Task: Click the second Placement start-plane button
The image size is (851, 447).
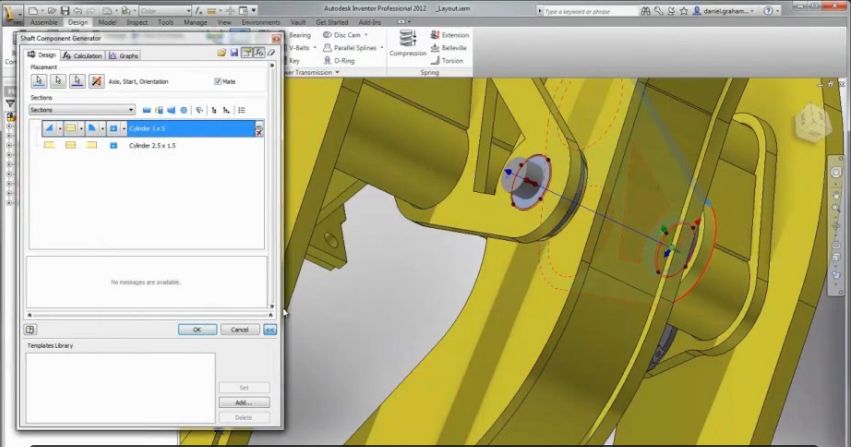Action: click(x=58, y=81)
